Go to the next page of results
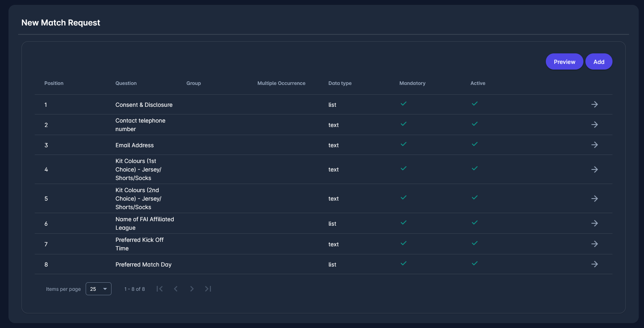Screen dimensions: 644x328 coord(192,289)
